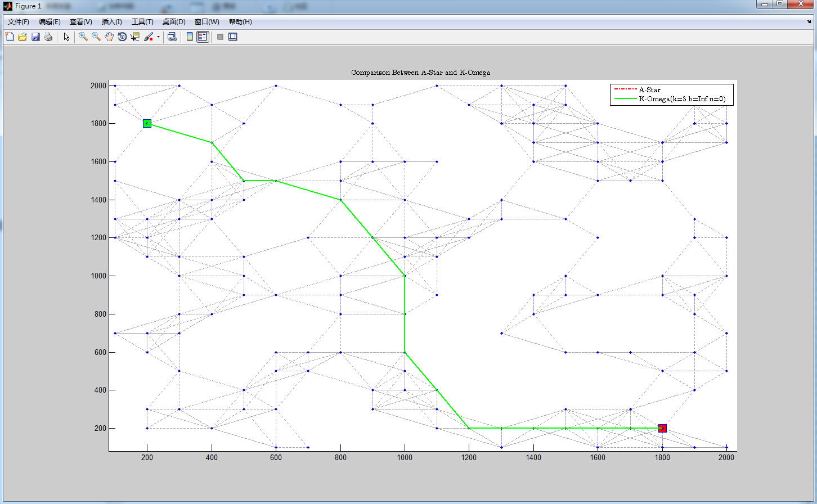Image resolution: width=817 pixels, height=504 pixels.
Task: Click the y-axis tick label 2000
Action: (x=98, y=85)
